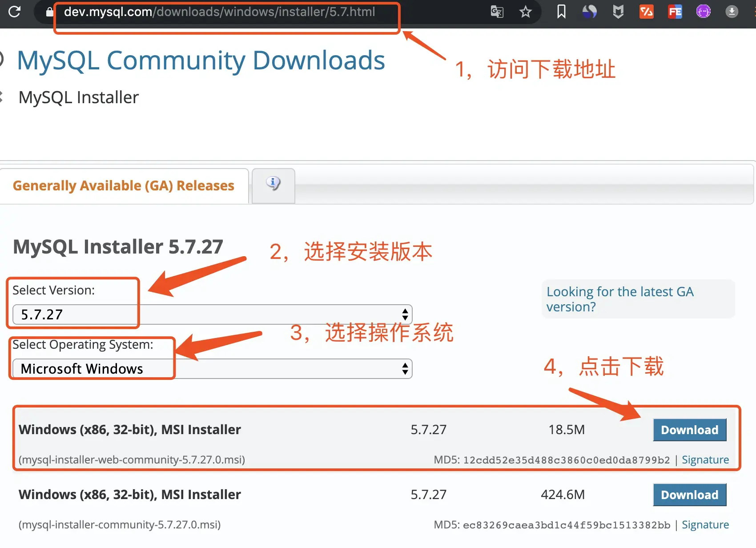Follow the Looking for the latest GA version link

620,299
